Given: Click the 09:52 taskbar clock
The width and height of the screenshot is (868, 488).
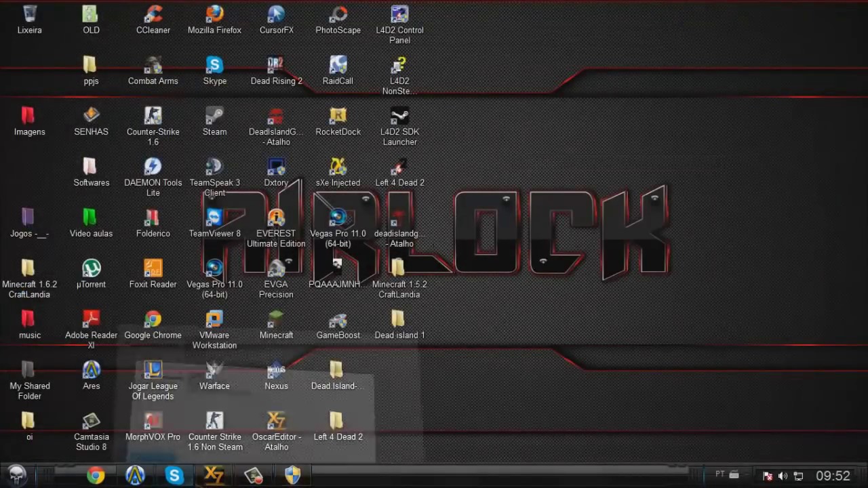Looking at the screenshot, I should (833, 476).
